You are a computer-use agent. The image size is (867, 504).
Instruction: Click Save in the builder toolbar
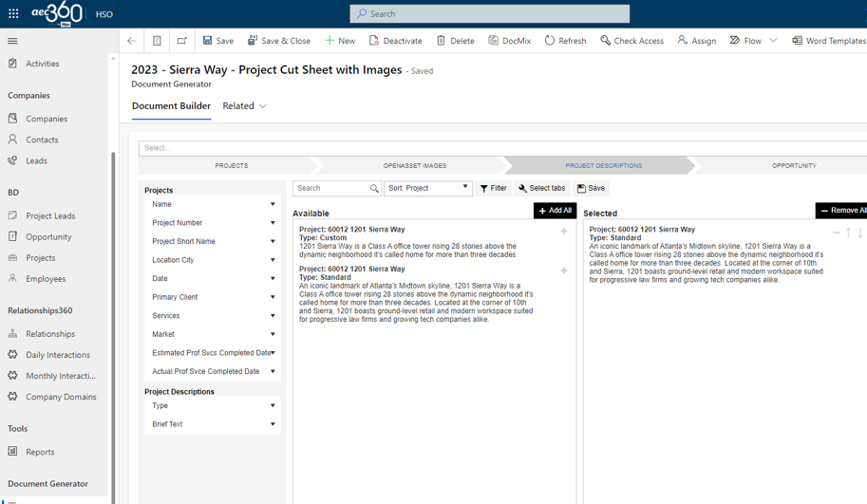[591, 189]
